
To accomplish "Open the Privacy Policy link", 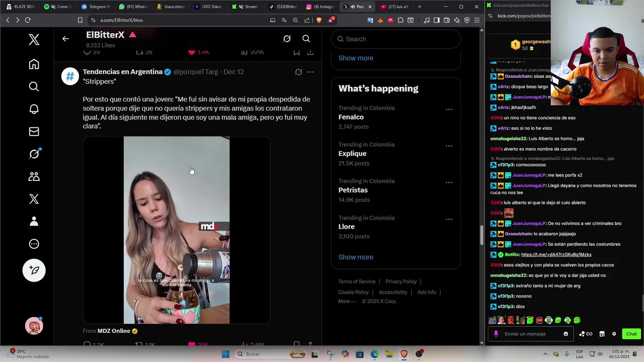I will coord(401,282).
